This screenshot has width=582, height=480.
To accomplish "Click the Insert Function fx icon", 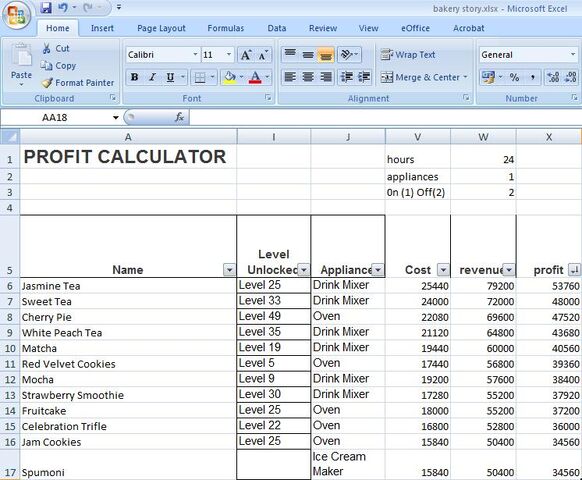I will click(x=179, y=117).
